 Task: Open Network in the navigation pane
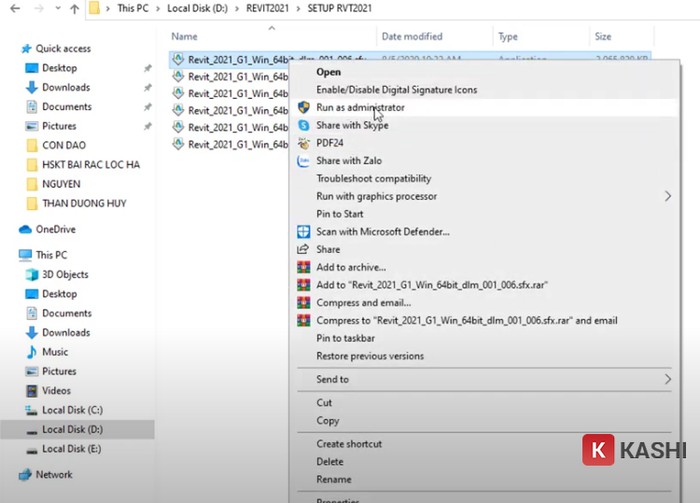coord(54,474)
